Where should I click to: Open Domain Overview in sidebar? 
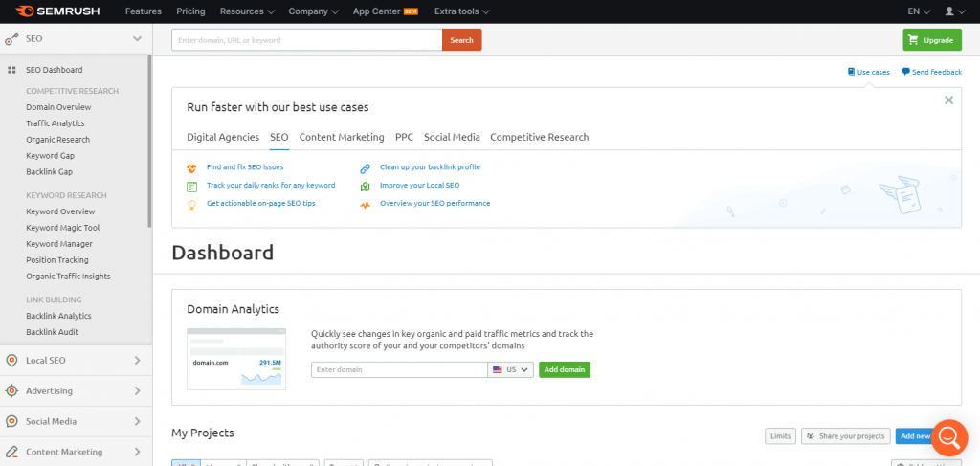58,107
